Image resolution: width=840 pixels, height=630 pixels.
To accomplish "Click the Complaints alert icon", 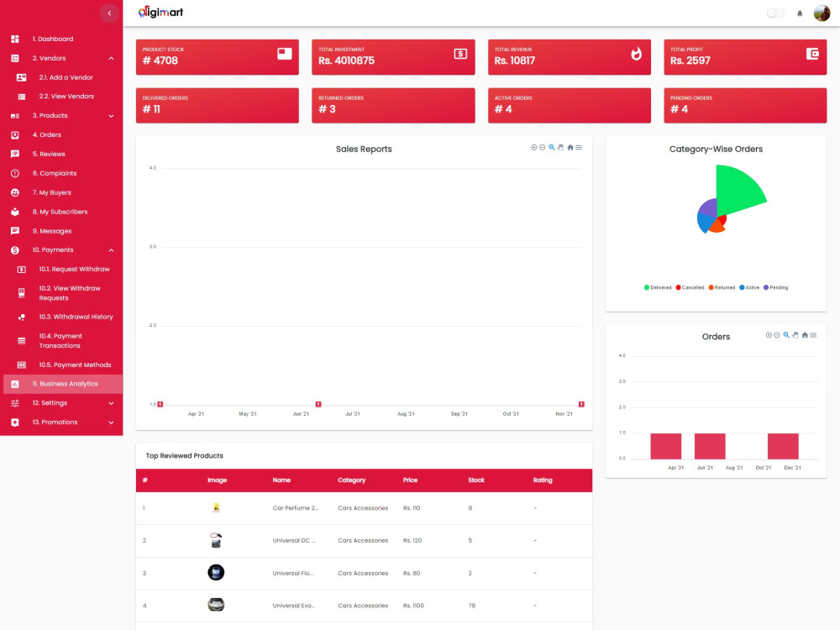I will tap(15, 174).
